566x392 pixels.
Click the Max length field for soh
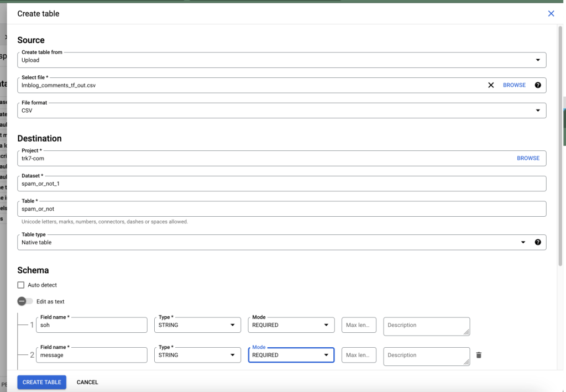pyautogui.click(x=359, y=325)
